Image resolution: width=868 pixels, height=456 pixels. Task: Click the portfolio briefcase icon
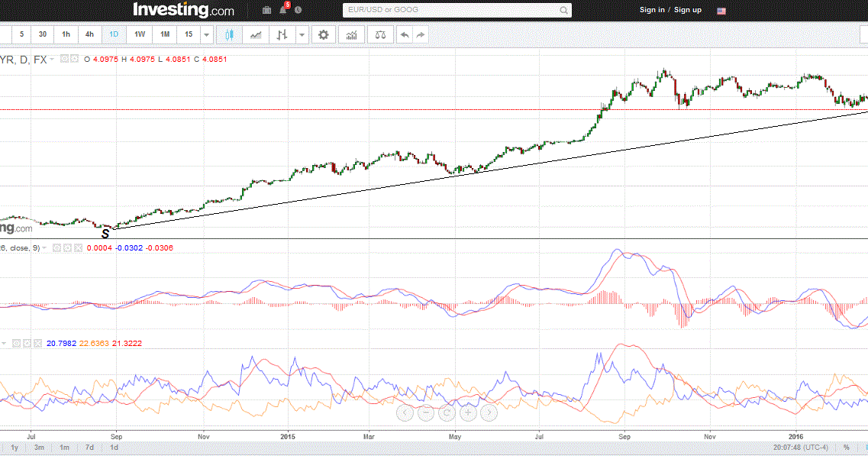pyautogui.click(x=266, y=10)
